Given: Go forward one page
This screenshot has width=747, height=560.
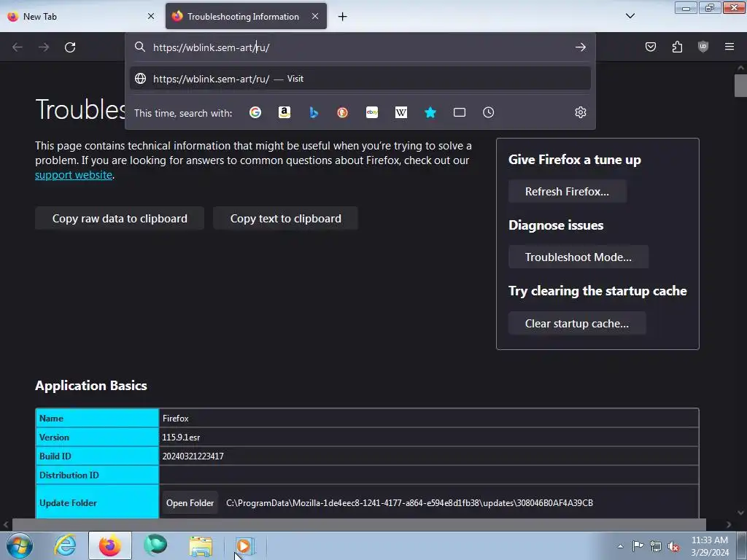Looking at the screenshot, I should (x=44, y=47).
